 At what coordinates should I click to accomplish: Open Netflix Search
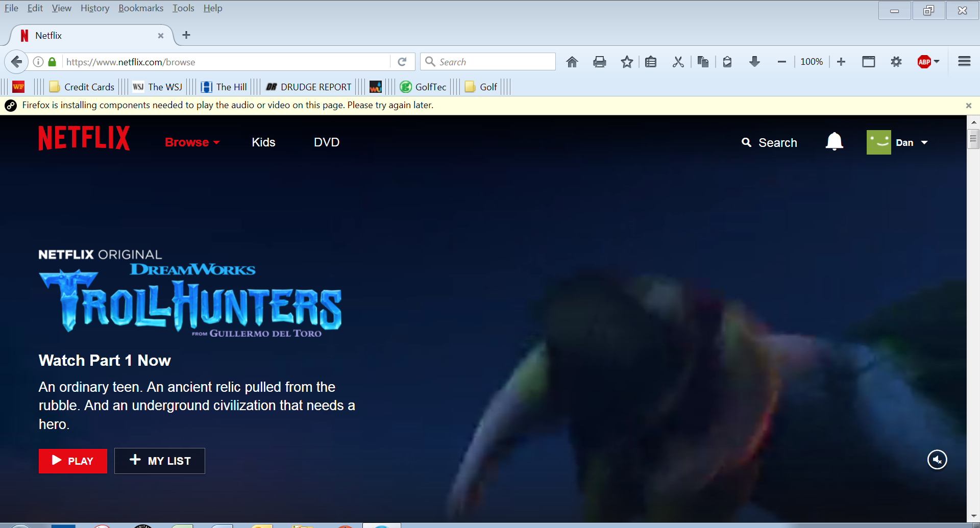769,143
